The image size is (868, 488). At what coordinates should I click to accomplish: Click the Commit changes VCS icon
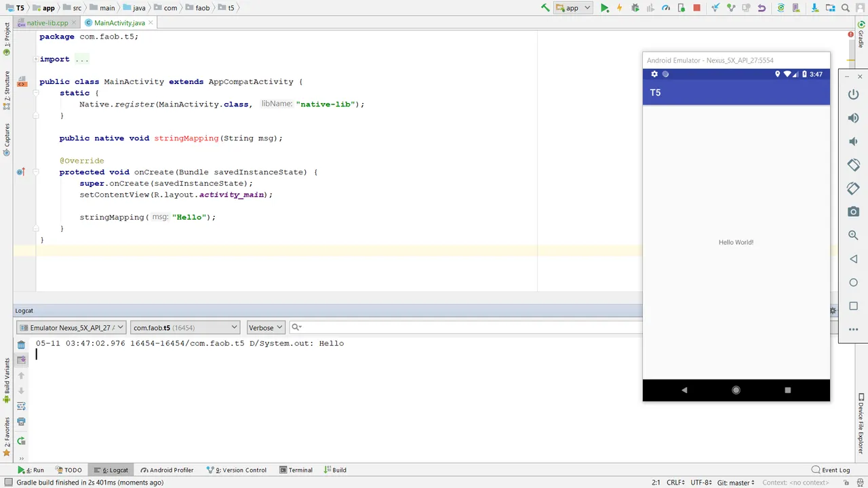730,8
